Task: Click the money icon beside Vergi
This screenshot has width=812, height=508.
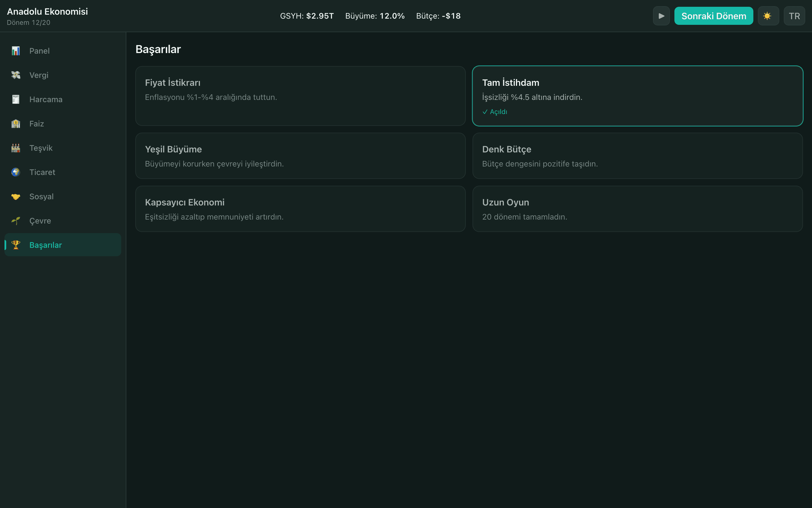Action: pyautogui.click(x=16, y=75)
